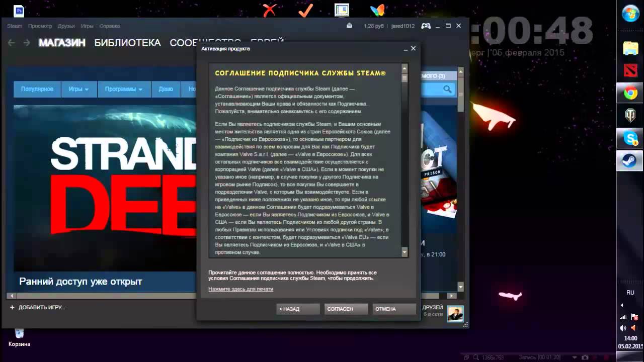Select the butterfly desktop icon

coord(378,10)
